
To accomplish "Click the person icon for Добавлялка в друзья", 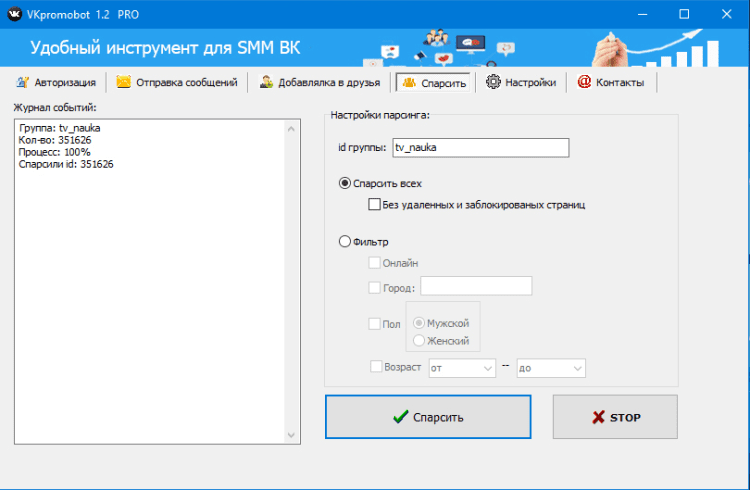I will [x=267, y=82].
